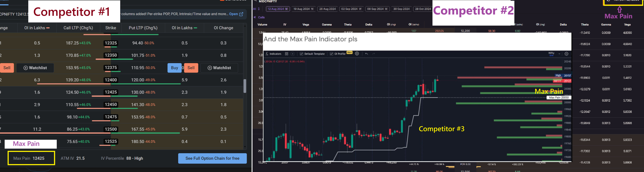Select strike 12475
This screenshot has width=644, height=172.
coord(111,117)
